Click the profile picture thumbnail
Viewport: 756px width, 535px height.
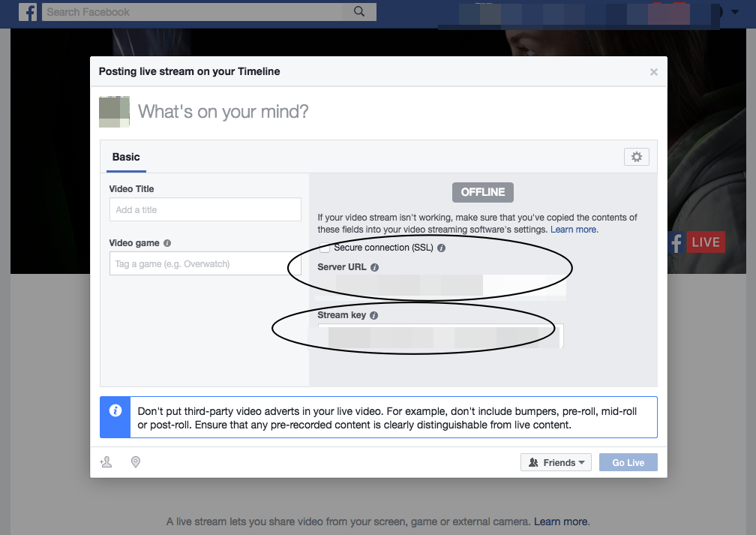(114, 112)
